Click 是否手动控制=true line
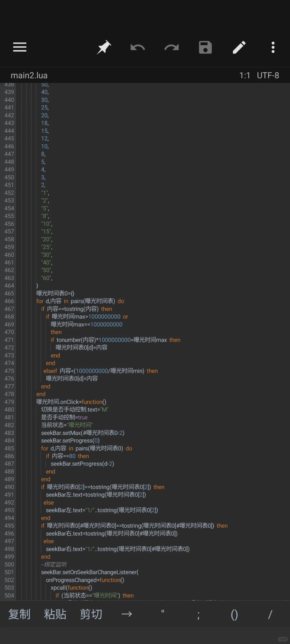Screen dimensions: 290x644 (64, 417)
